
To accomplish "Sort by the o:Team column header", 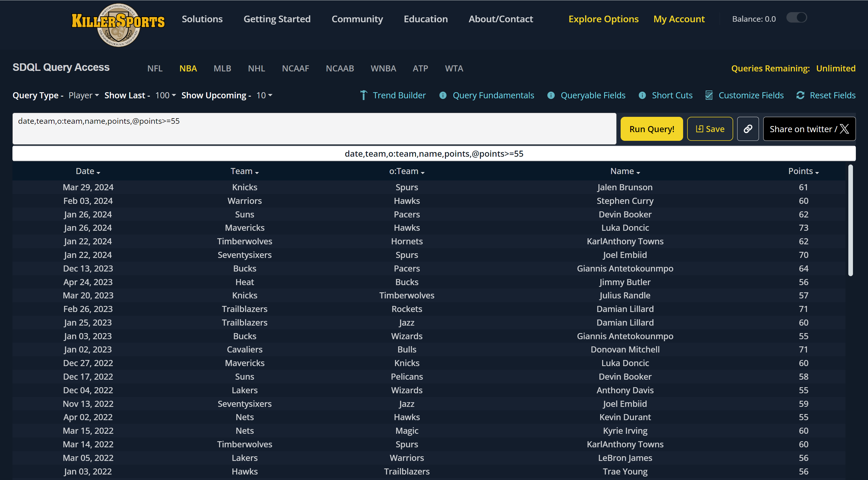I will (407, 171).
